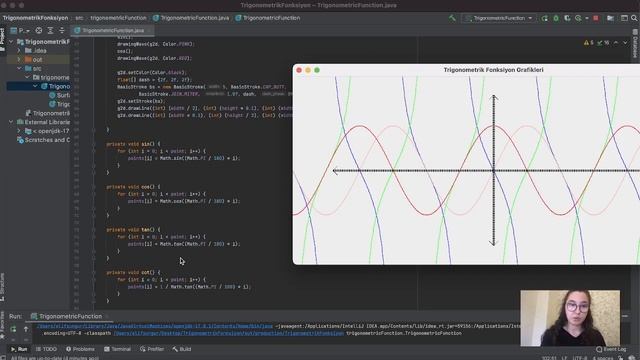Click the Search Everywhere magnifier icon

click(x=634, y=18)
